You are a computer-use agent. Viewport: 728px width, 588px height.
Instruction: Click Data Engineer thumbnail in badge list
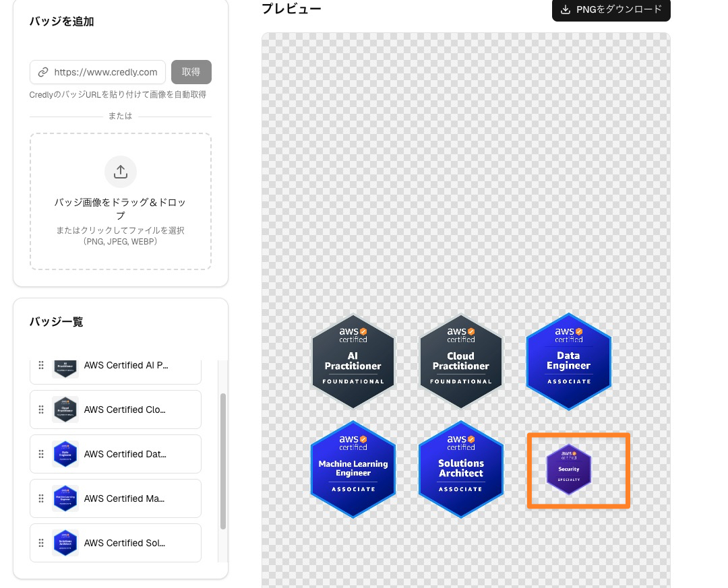click(x=65, y=454)
